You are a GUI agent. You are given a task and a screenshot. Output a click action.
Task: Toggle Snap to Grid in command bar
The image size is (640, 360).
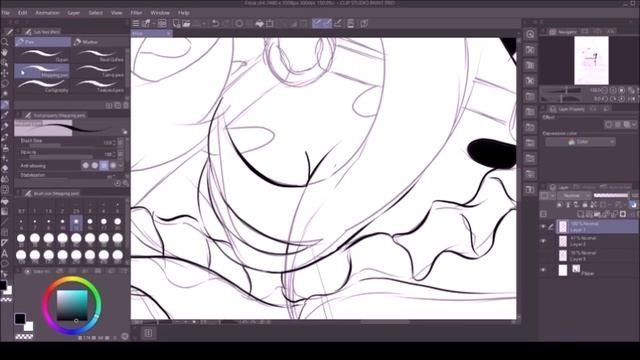(x=338, y=24)
